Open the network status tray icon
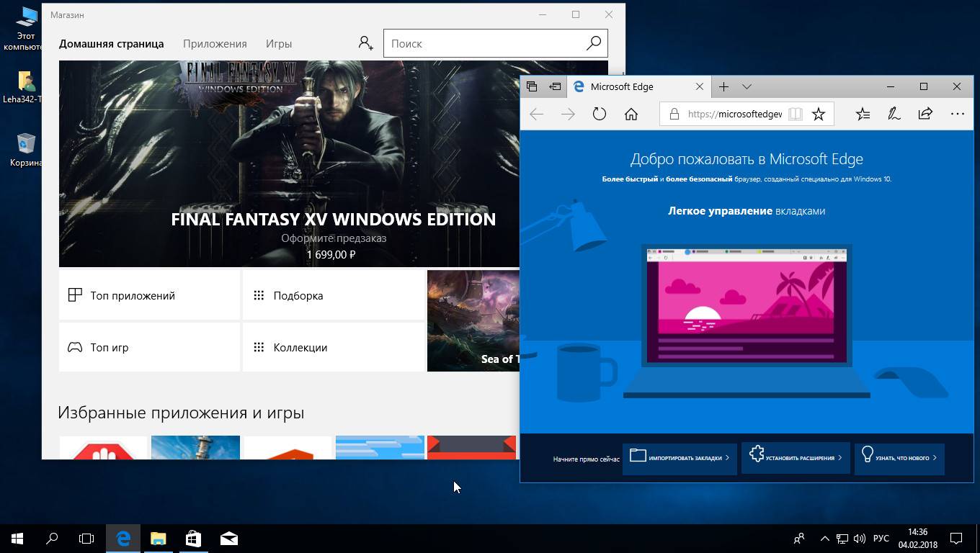Viewport: 980px width, 553px height. pyautogui.click(x=842, y=538)
